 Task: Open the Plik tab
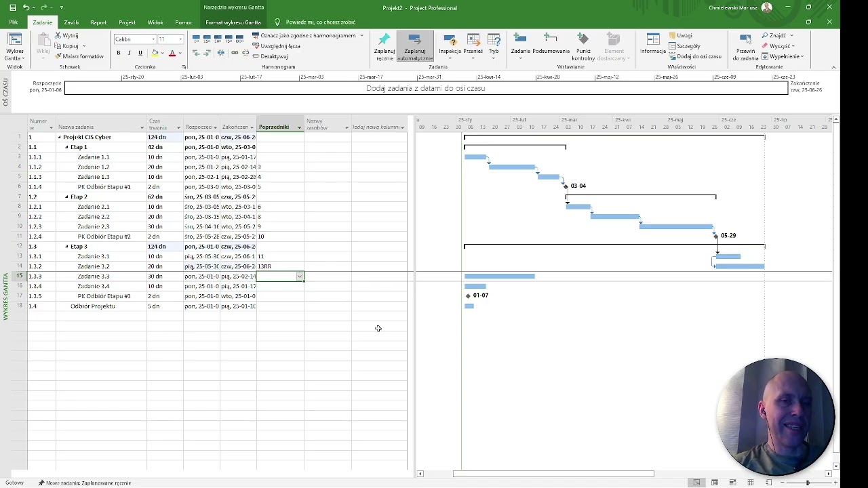(x=14, y=22)
